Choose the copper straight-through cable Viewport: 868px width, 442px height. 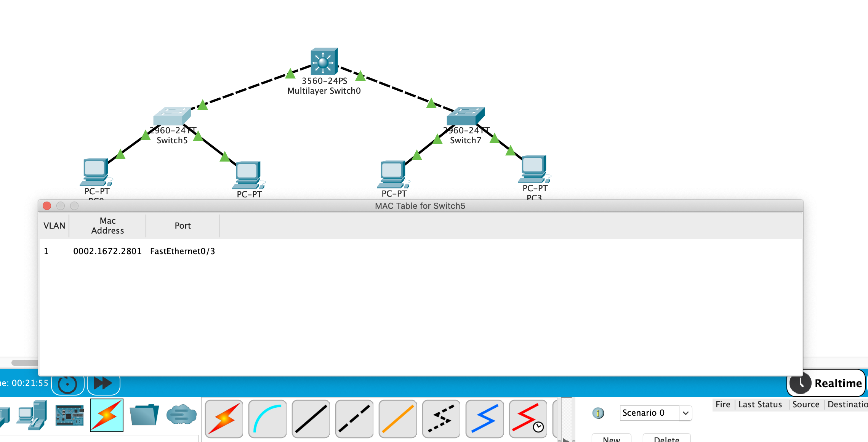pyautogui.click(x=311, y=418)
